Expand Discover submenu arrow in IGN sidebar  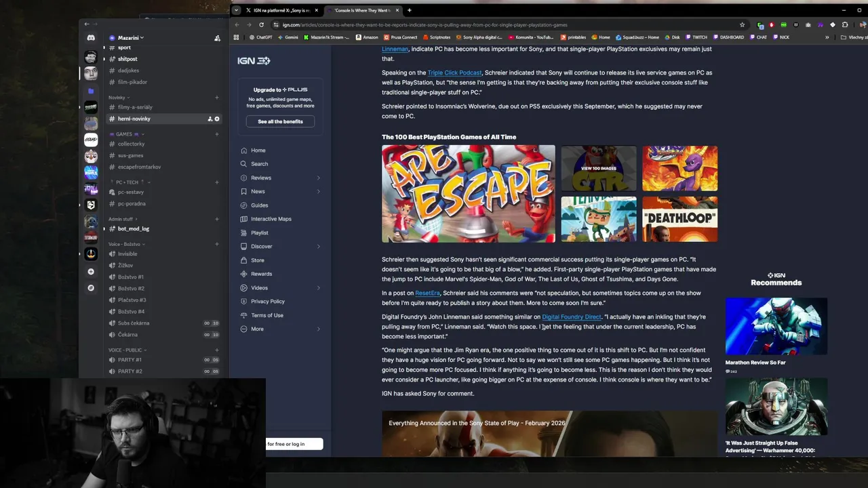[319, 246]
